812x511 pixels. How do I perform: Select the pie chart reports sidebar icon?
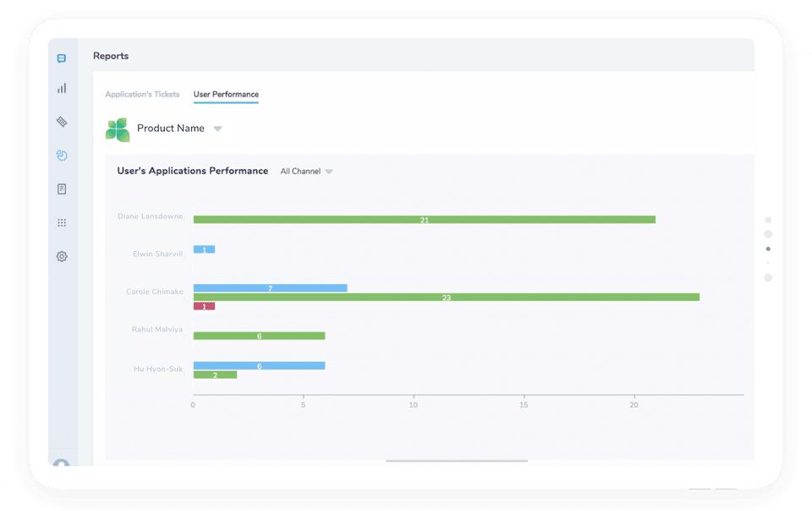[x=62, y=156]
